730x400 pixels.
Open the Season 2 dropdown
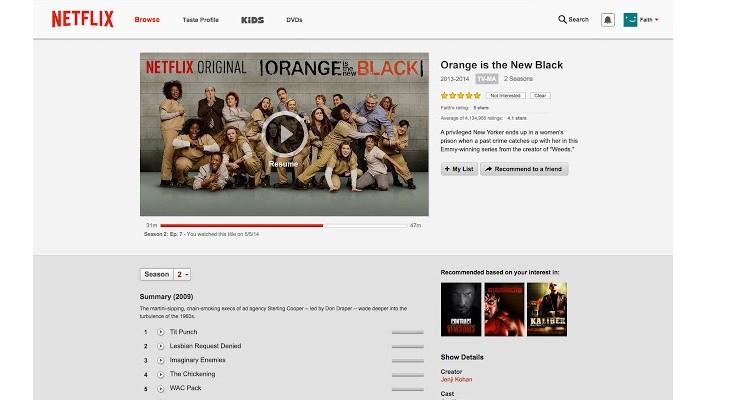point(182,274)
